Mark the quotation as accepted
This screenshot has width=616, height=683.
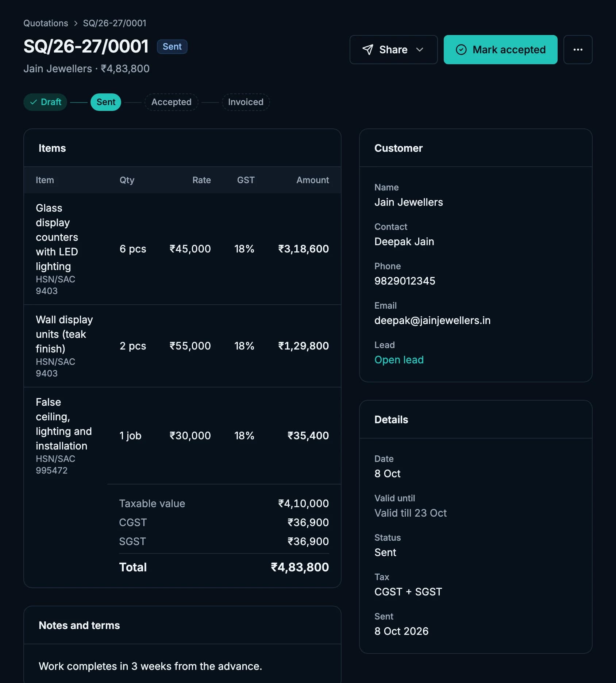click(500, 50)
